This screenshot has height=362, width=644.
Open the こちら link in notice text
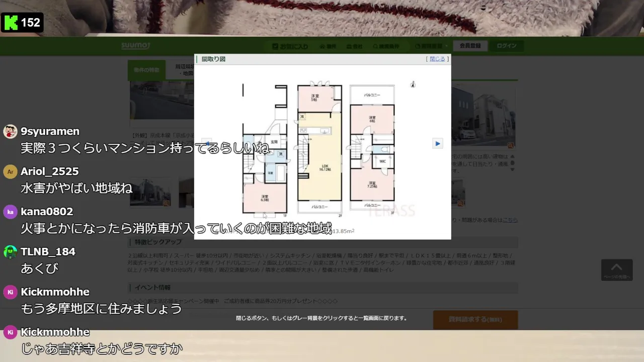pos(510,220)
